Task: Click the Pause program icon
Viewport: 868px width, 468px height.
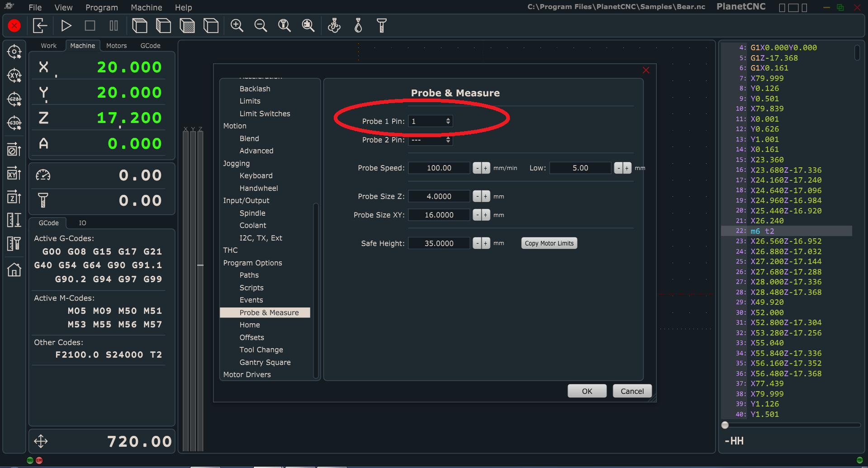Action: (x=114, y=26)
